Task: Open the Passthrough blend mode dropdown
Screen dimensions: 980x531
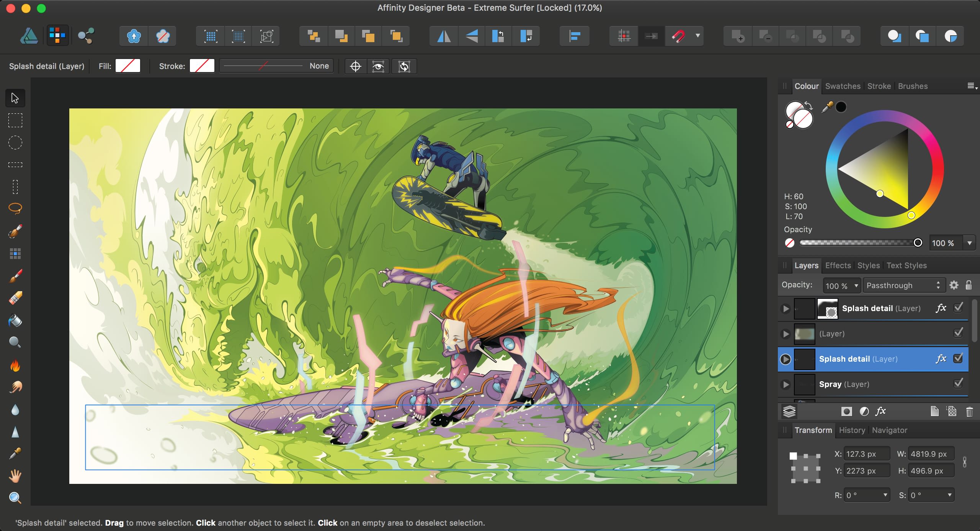Action: coord(903,285)
